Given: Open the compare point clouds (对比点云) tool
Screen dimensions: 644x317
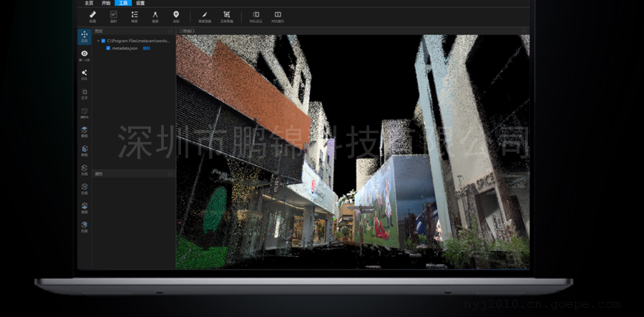Looking at the screenshot, I should tap(255, 16).
